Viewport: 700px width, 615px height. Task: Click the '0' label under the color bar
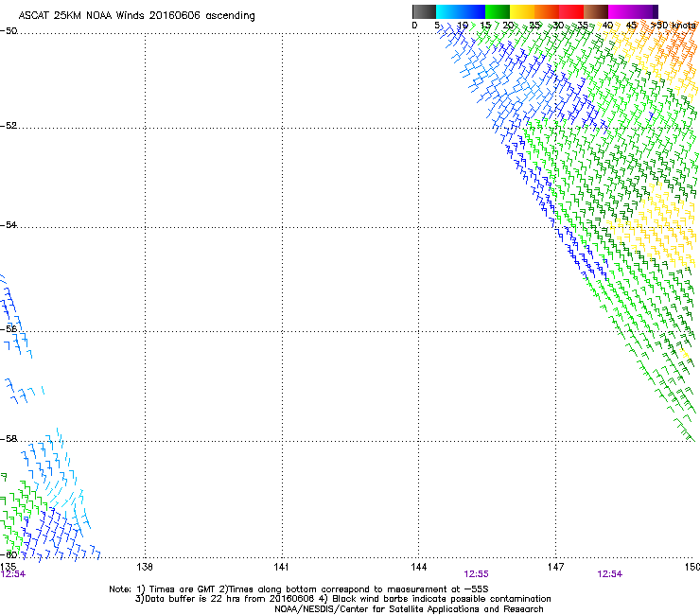click(414, 26)
